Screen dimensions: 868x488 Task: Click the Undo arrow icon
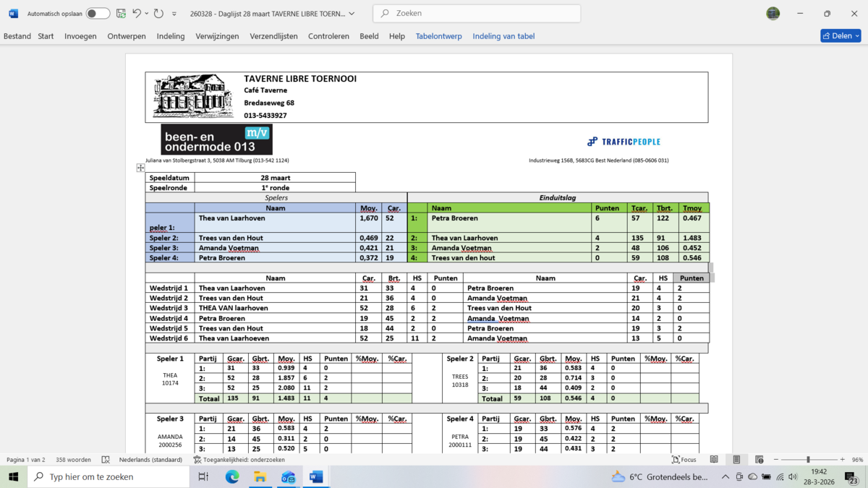136,14
